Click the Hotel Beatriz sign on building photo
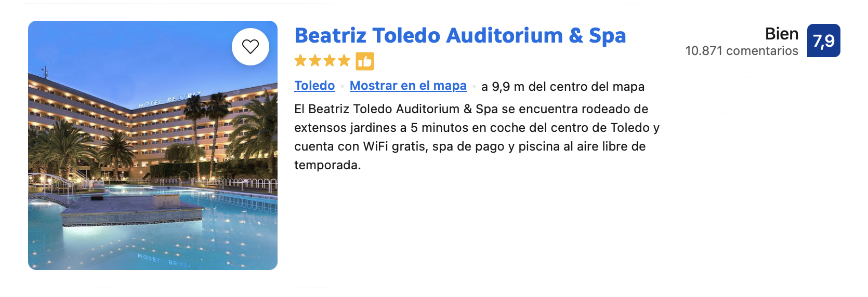This screenshot has height=297, width=868. tap(169, 99)
